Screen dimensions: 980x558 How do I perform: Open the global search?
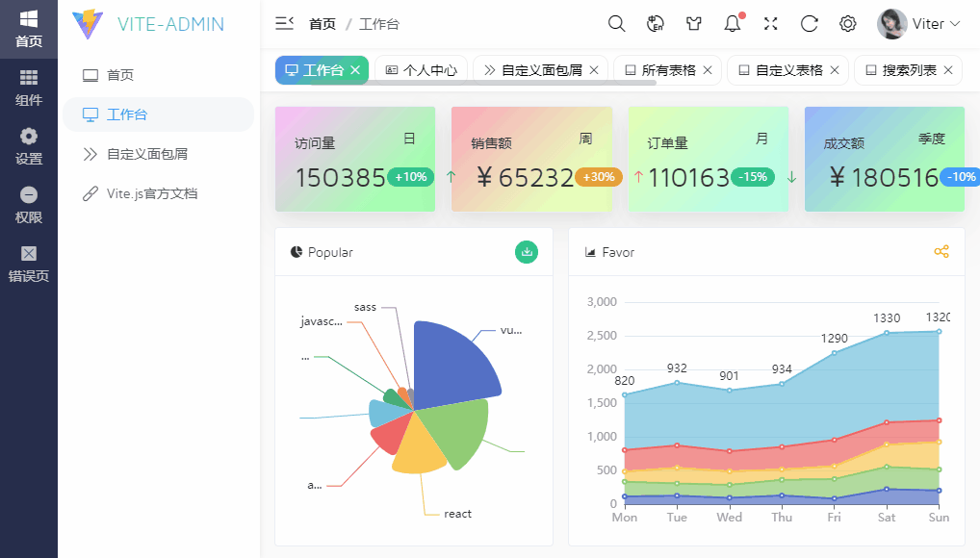616,23
